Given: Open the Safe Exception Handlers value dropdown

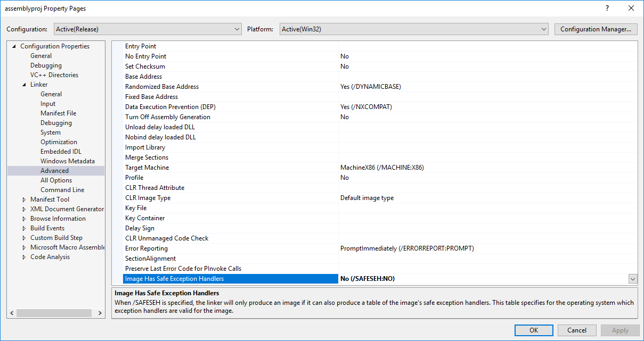Looking at the screenshot, I should tap(632, 279).
